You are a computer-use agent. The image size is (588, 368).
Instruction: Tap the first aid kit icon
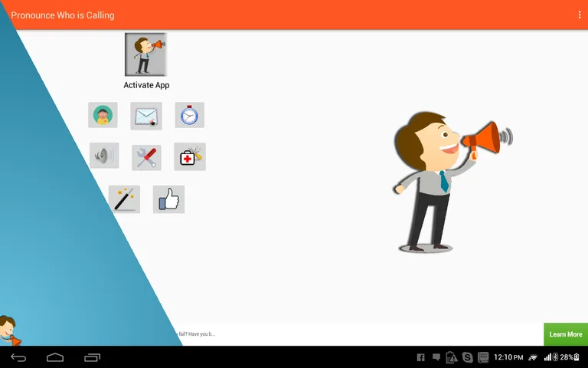189,156
